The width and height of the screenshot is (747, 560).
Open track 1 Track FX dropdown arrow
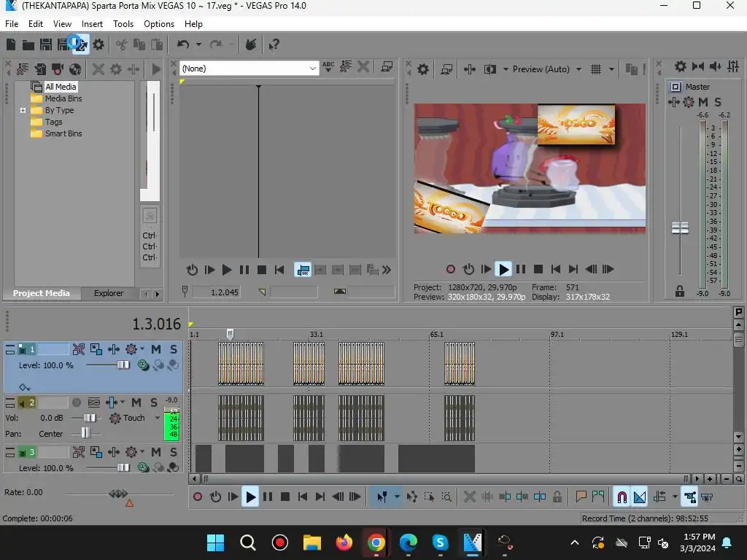tap(142, 349)
